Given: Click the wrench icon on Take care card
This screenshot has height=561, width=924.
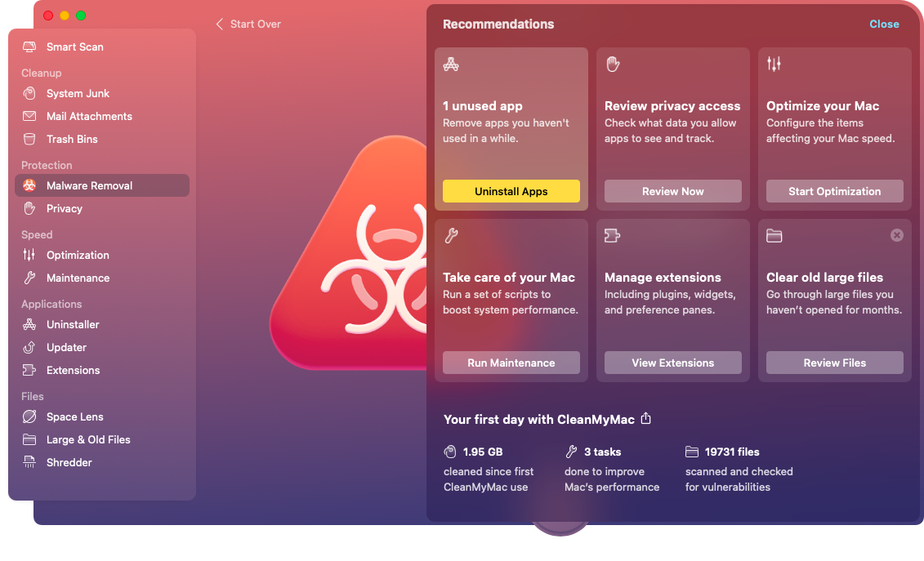Looking at the screenshot, I should point(452,236).
